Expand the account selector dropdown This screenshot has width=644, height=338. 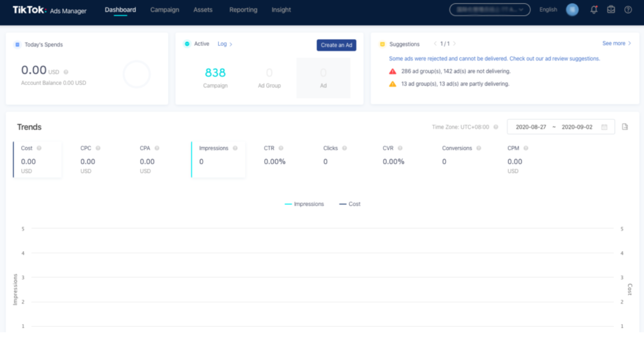(488, 10)
